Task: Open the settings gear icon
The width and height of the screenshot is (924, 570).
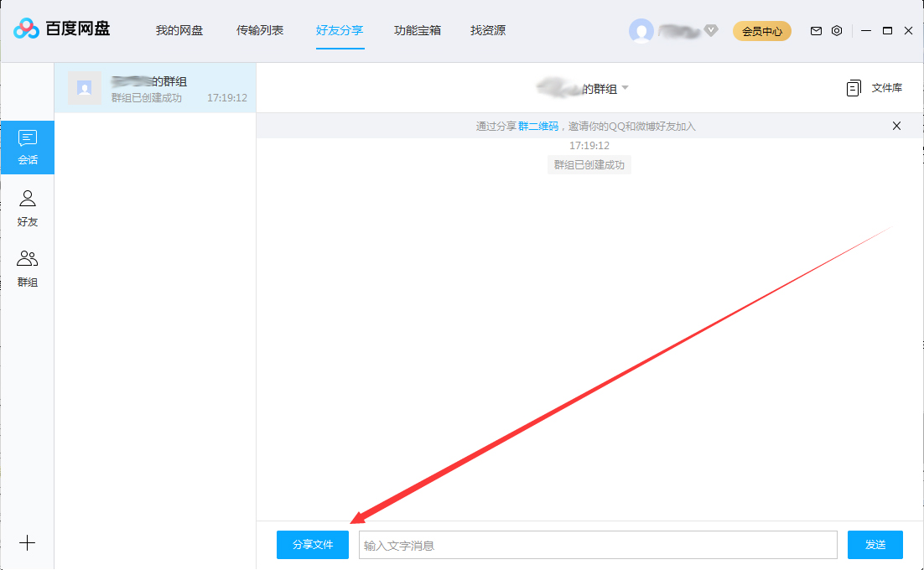Action: [x=836, y=30]
